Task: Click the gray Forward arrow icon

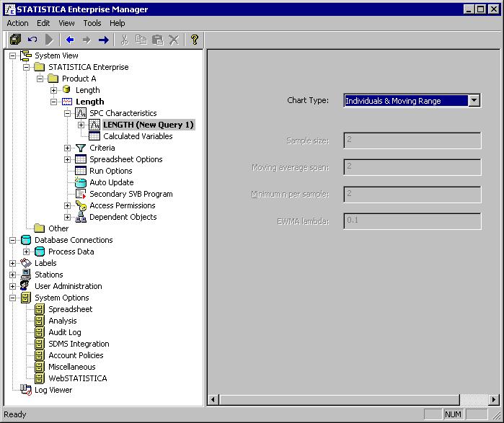Action: pos(87,40)
